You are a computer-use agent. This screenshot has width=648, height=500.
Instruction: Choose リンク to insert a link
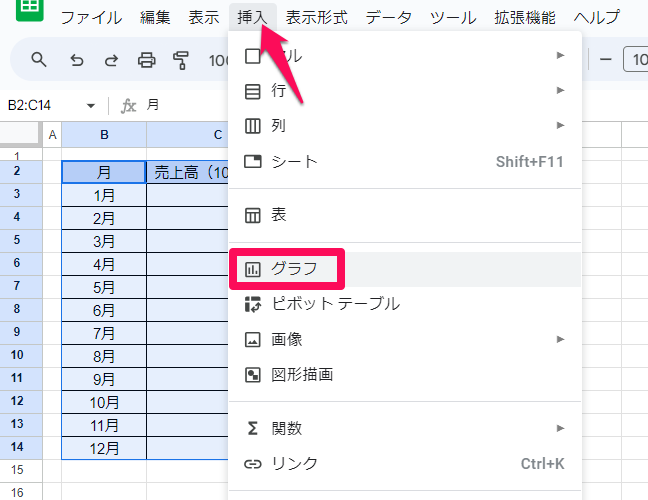click(x=405, y=464)
